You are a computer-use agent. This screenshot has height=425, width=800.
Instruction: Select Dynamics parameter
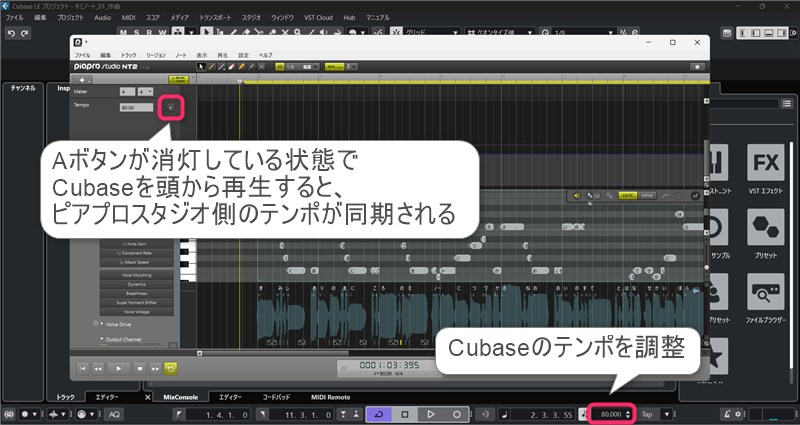137,284
